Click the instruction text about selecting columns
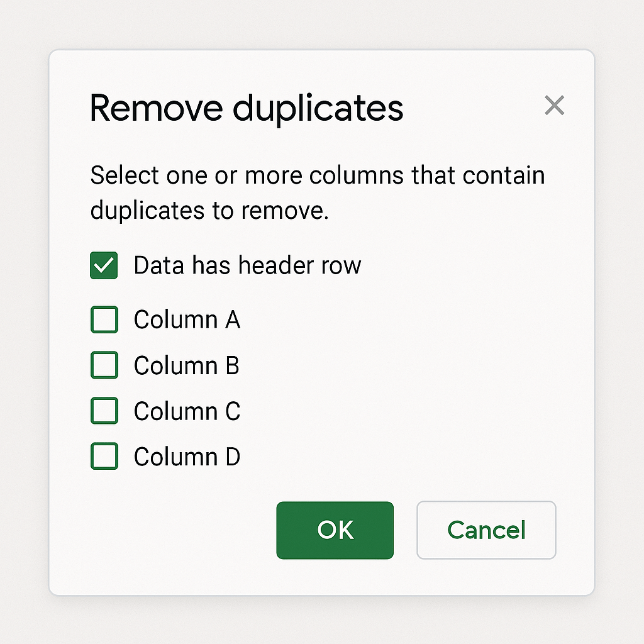This screenshot has height=644, width=644. (318, 192)
